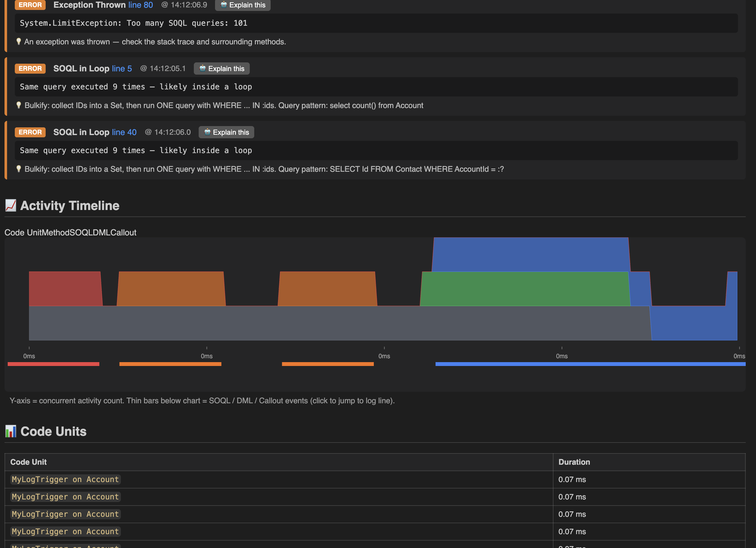The image size is (756, 548).
Task: Click 'Same query executed 9 times' under line 40
Action: point(82,151)
